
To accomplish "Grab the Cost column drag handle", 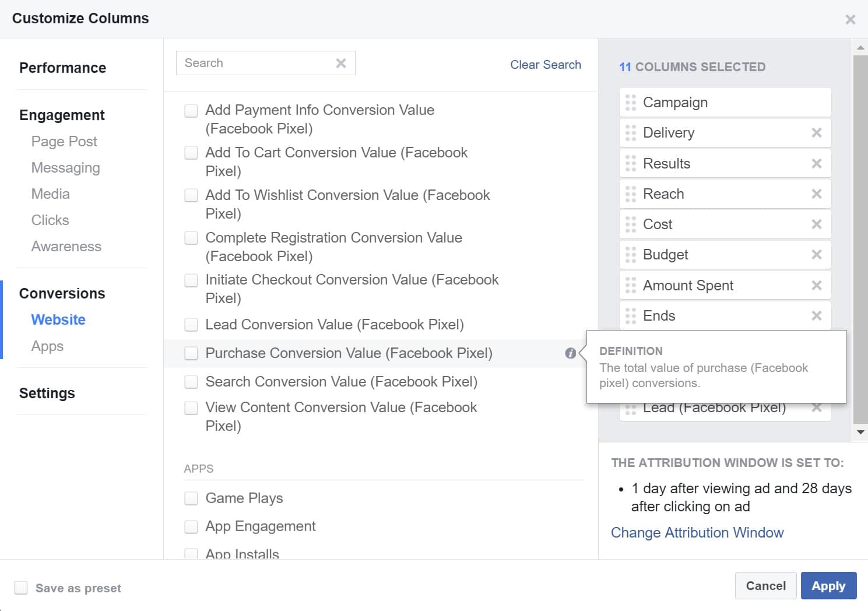I will pos(630,224).
